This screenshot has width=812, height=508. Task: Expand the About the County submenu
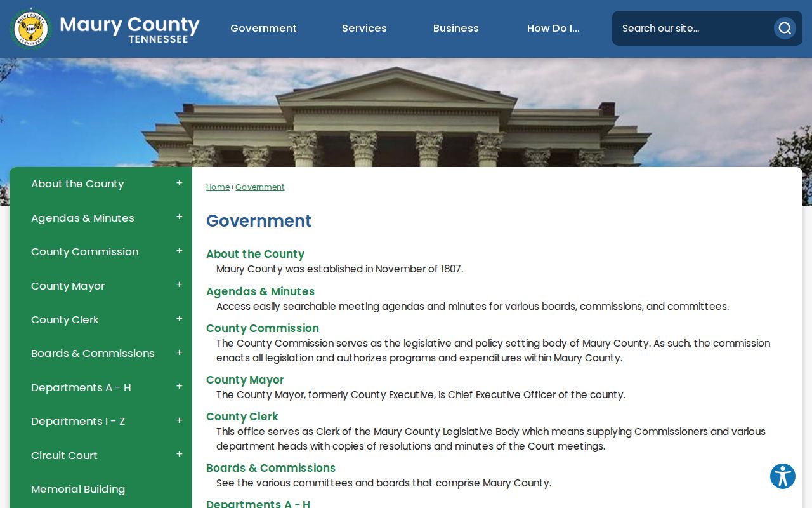coord(180,184)
